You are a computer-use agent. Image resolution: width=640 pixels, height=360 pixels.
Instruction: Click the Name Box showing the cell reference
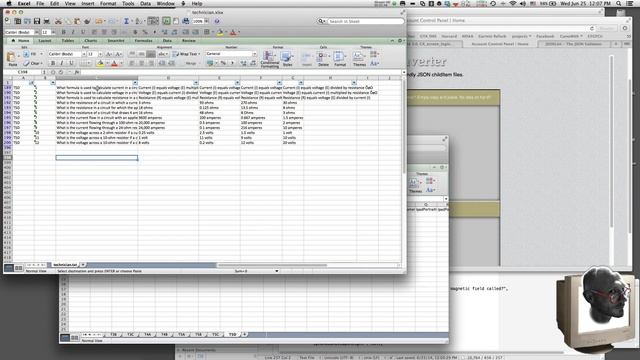tap(23, 72)
